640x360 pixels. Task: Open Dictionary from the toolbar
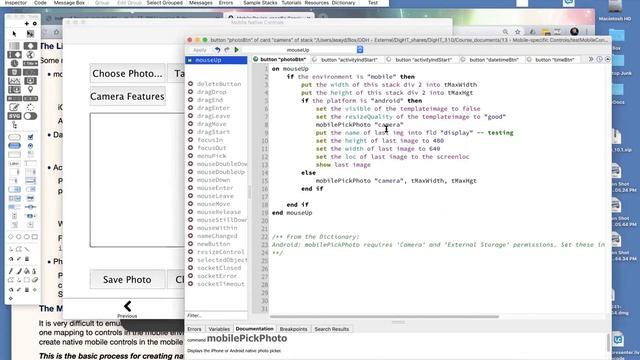(x=343, y=3)
